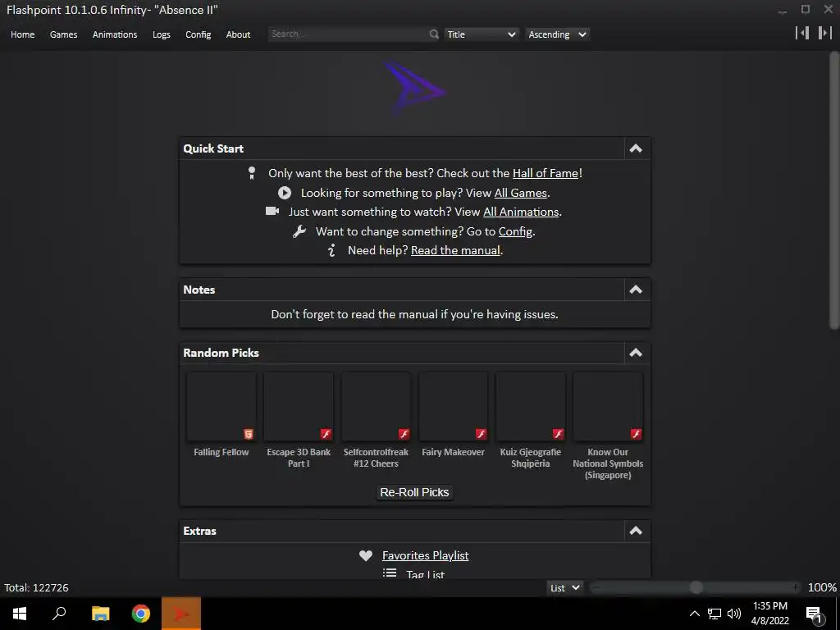840x630 pixels.
Task: Open the Hall of Fame link
Action: coord(546,173)
